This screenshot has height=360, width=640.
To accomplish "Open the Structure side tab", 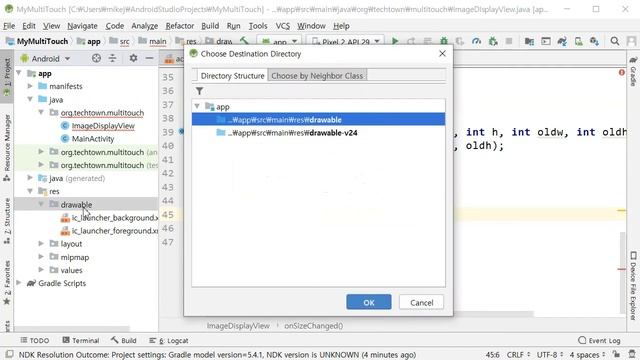I will [x=7, y=221].
